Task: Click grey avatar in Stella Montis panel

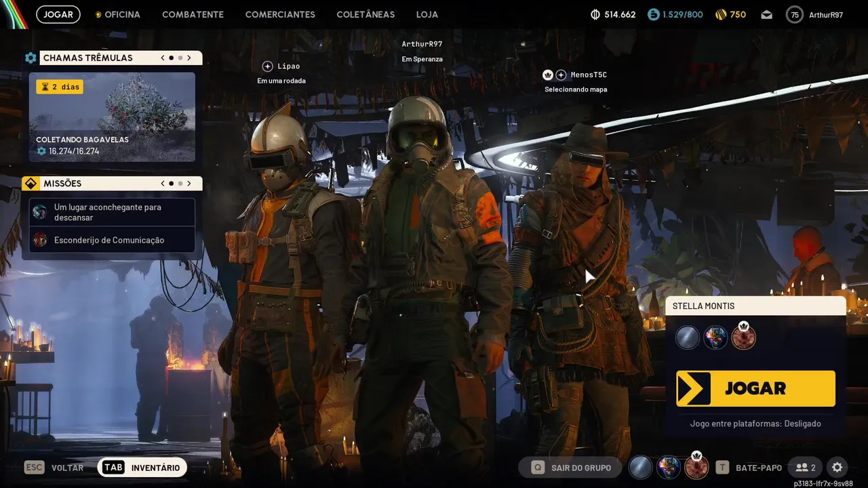Action: (687, 338)
